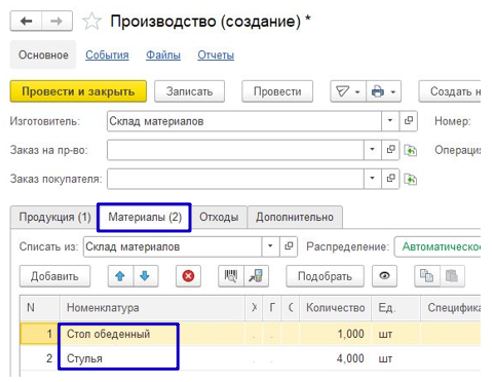
Task: Open the Распределение Автоматическое selector
Action: click(x=437, y=247)
